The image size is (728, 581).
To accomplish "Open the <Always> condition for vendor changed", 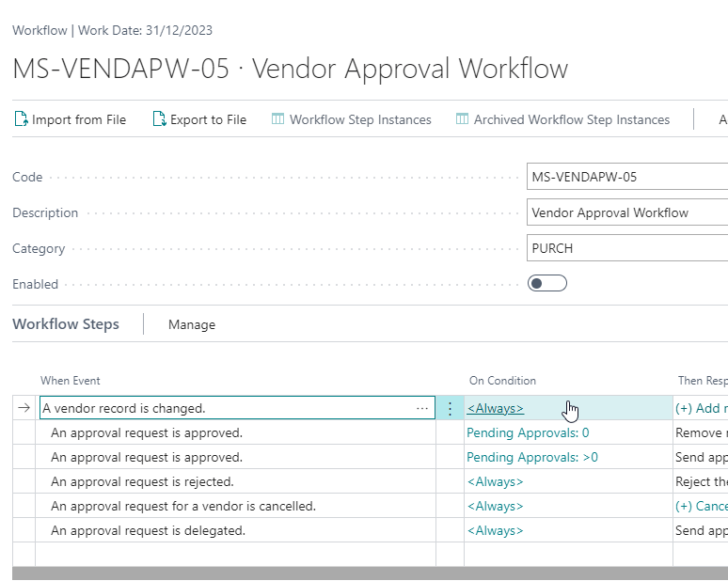I will (496, 408).
